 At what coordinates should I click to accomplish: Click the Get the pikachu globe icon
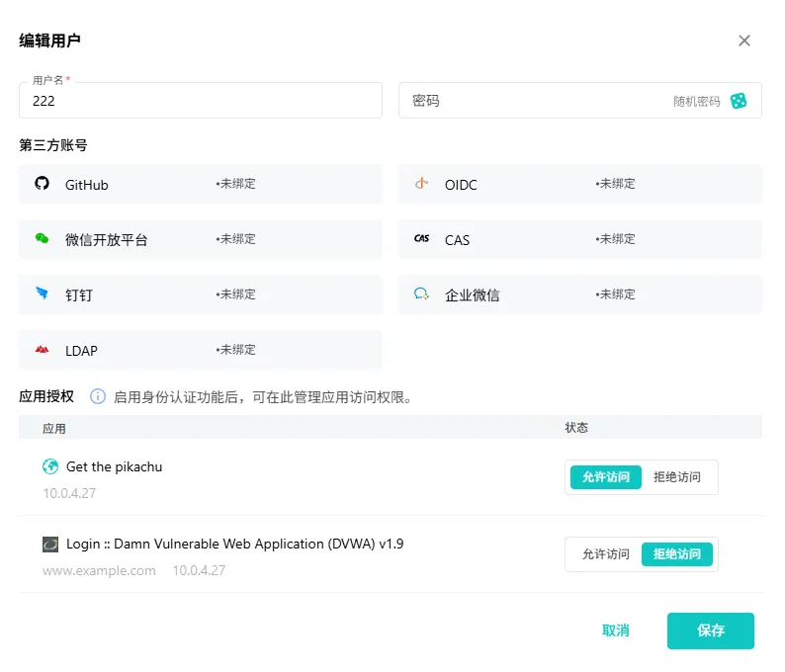pos(50,466)
